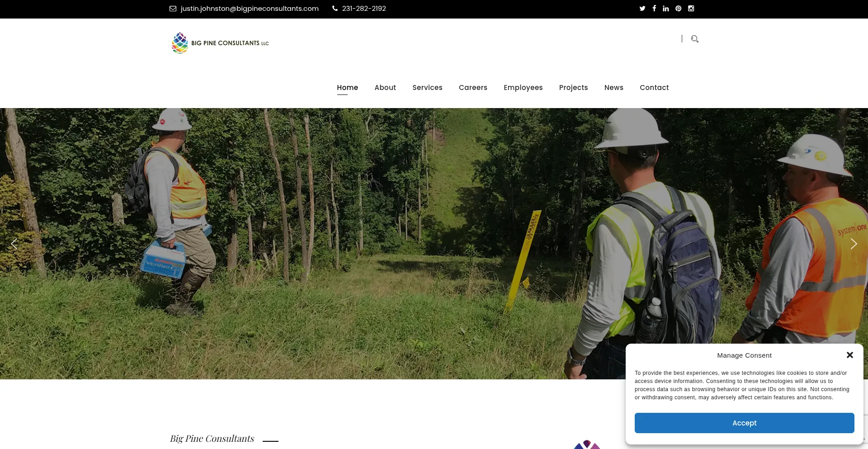Image resolution: width=868 pixels, height=449 pixels.
Task: Open the News section
Action: click(x=613, y=88)
